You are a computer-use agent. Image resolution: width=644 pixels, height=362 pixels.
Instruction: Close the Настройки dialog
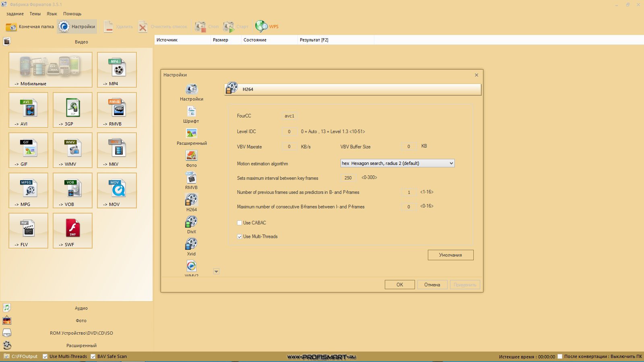(x=477, y=75)
